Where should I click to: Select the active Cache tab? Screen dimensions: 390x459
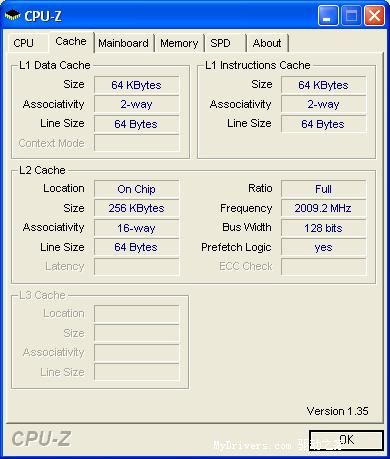pos(71,41)
